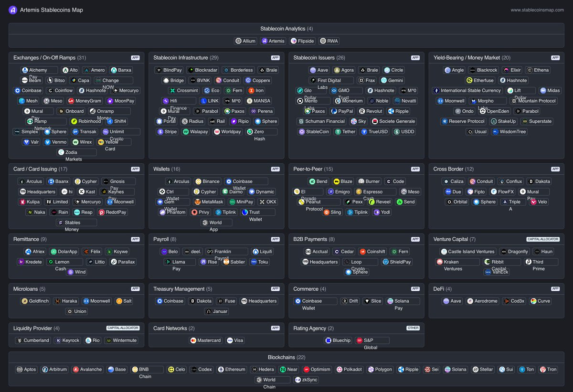The height and width of the screenshot is (392, 573).
Task: Click the Banxa logo icon
Action: [x=114, y=70]
